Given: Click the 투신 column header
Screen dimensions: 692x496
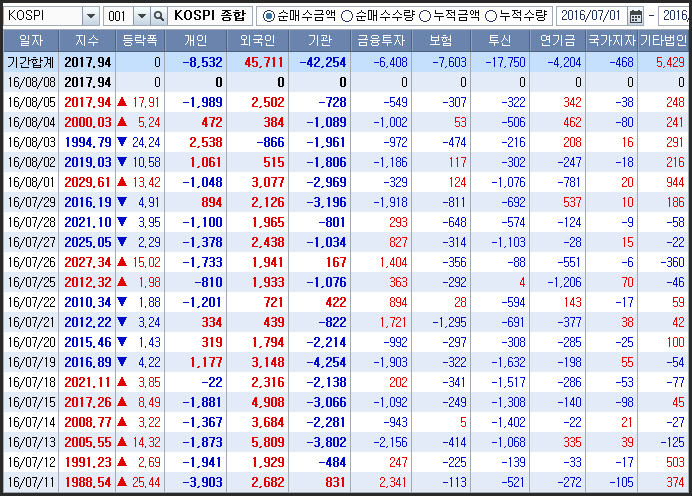Looking at the screenshot, I should click(500, 41).
